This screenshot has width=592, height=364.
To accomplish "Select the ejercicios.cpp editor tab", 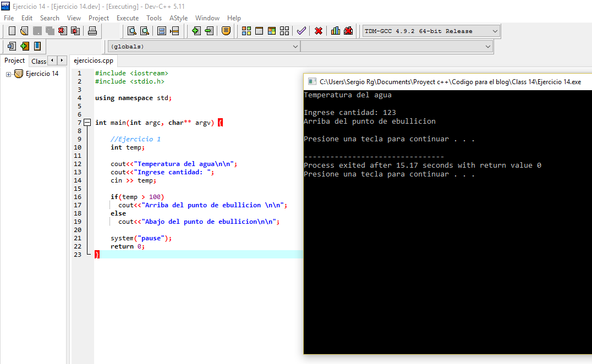I will pyautogui.click(x=93, y=61).
